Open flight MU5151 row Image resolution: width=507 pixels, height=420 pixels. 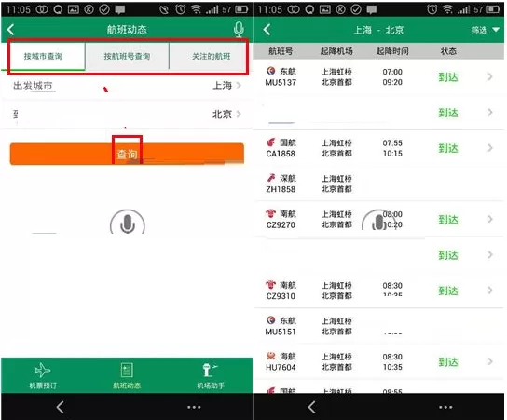click(x=378, y=326)
